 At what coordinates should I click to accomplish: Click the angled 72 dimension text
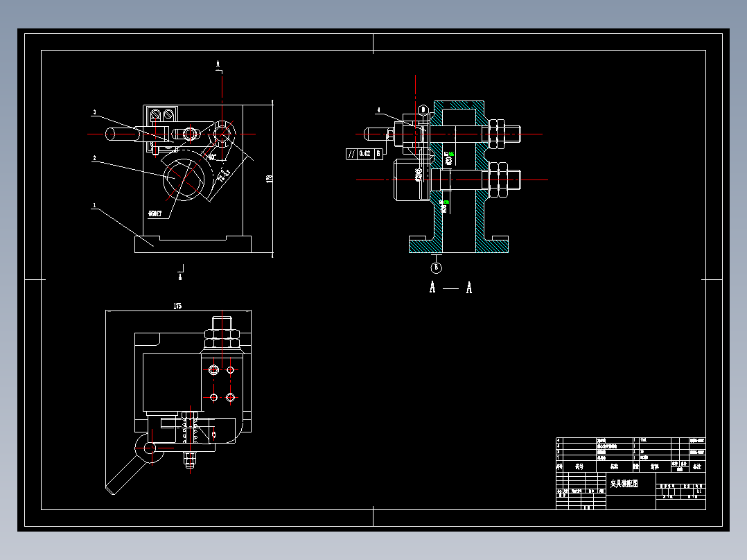[x=223, y=175]
